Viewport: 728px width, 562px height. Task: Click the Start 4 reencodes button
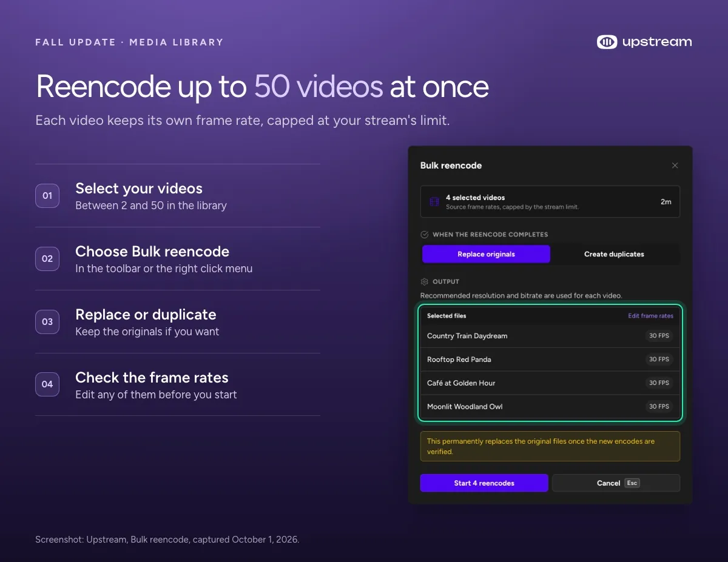[484, 483]
